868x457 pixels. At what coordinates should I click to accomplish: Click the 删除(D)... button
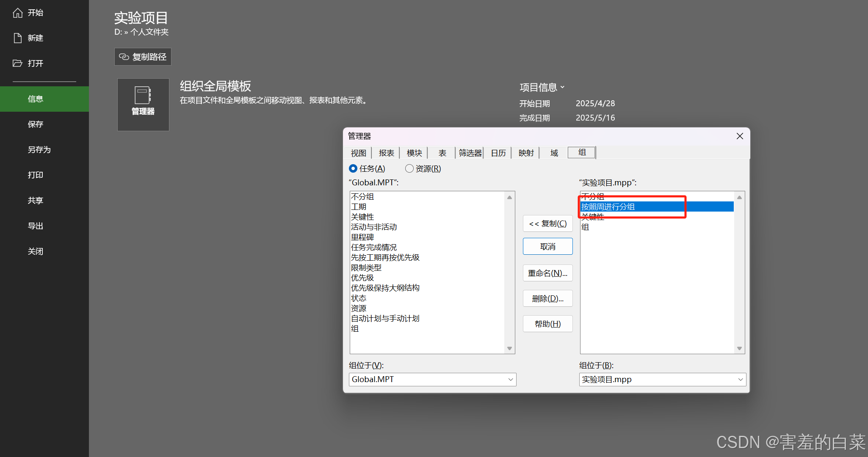pos(547,298)
